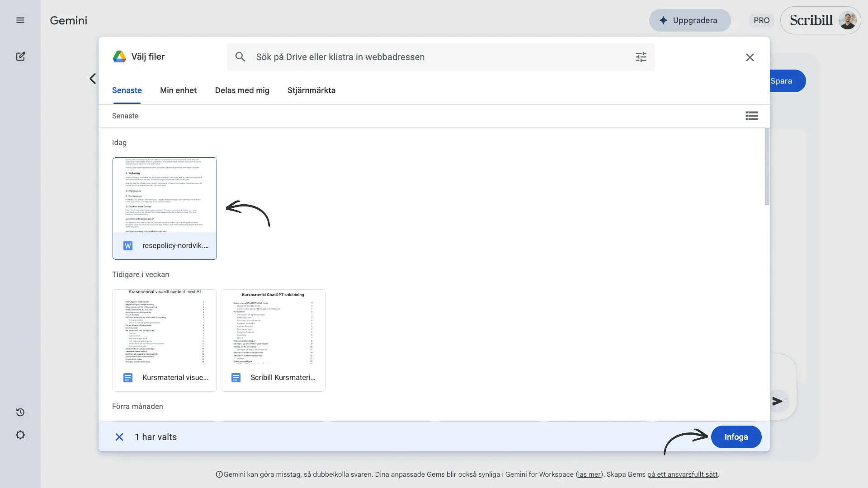Focus the Sök på Drive search field
This screenshot has width=868, height=488.
pyautogui.click(x=441, y=57)
